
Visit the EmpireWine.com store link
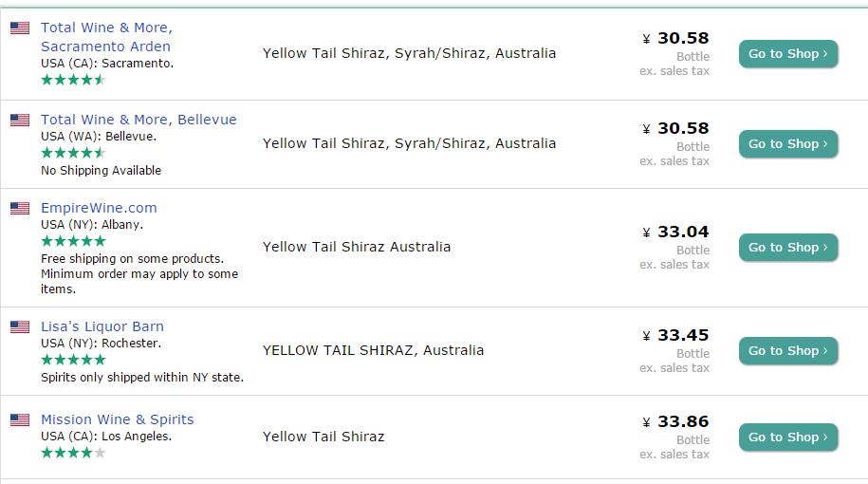click(x=99, y=208)
